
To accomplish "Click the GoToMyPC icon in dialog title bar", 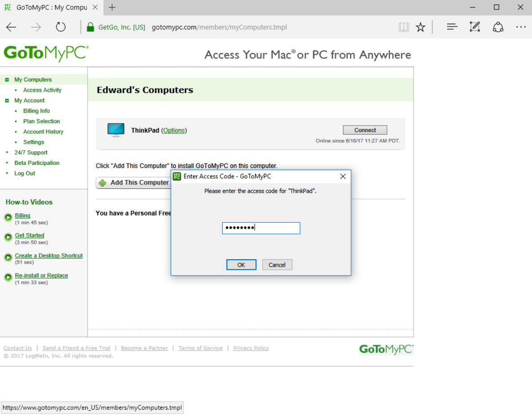I will 177,177.
